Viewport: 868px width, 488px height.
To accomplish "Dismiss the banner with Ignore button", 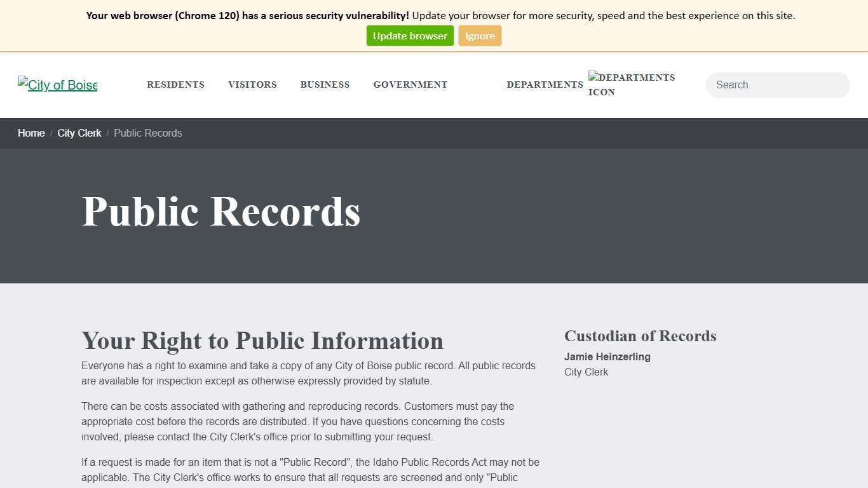I will [480, 36].
